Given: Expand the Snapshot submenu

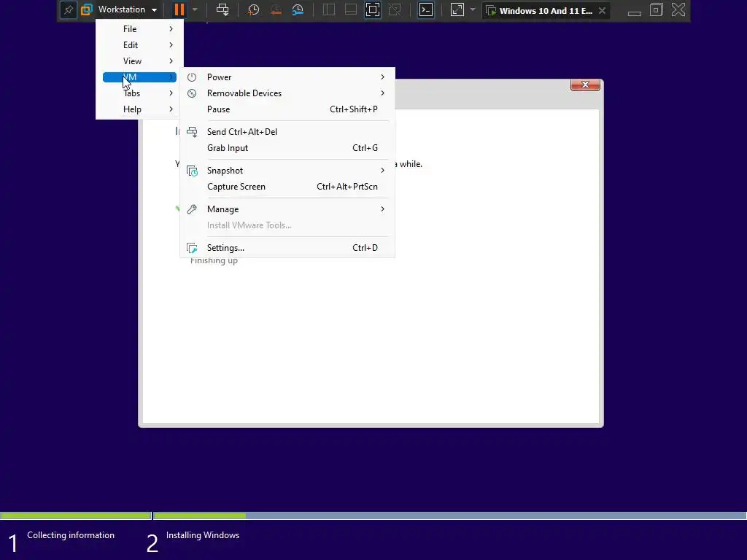Looking at the screenshot, I should pos(287,171).
